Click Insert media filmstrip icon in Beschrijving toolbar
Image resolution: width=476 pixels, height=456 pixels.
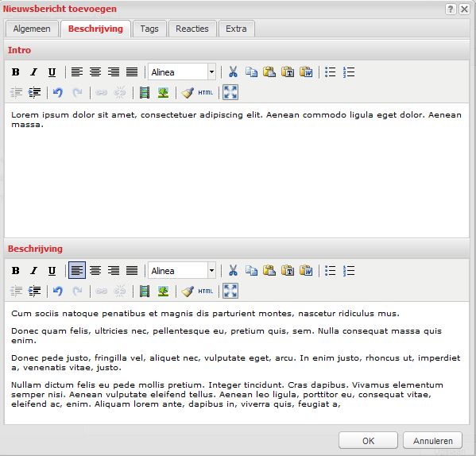click(145, 292)
